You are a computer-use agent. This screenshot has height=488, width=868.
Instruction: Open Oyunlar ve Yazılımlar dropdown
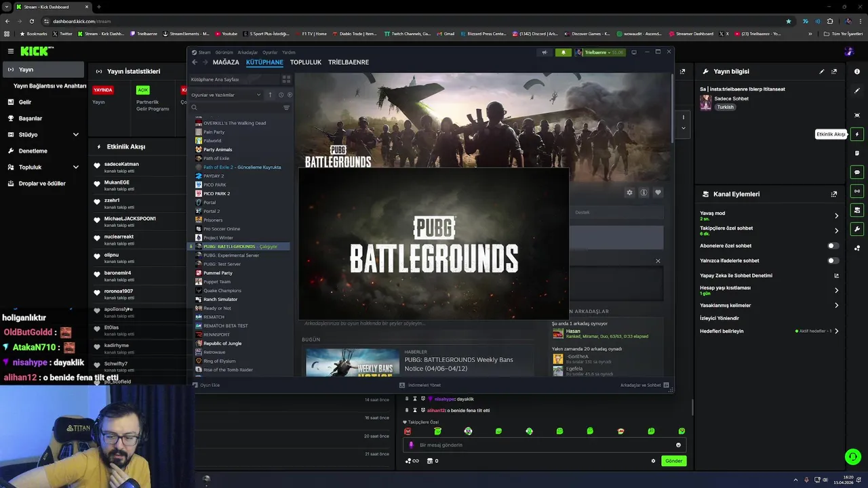(x=226, y=95)
